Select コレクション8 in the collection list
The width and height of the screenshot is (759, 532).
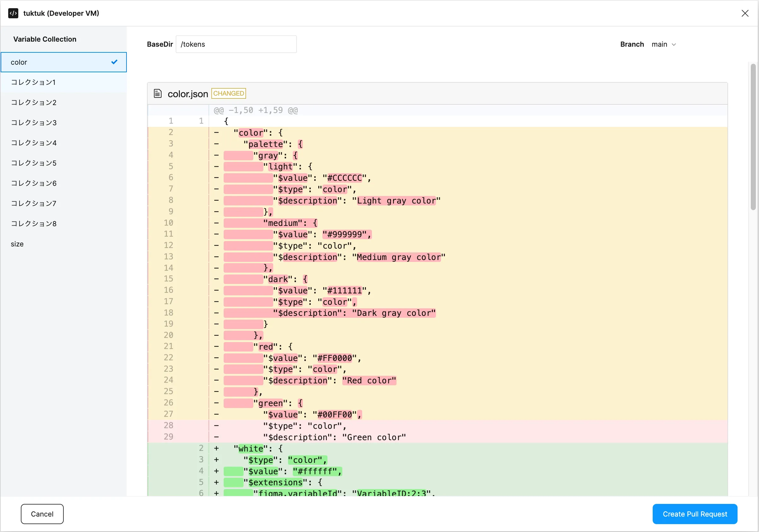[x=64, y=223]
